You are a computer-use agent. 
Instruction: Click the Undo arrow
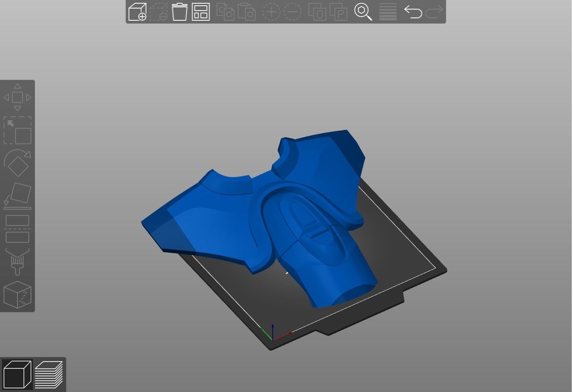413,12
